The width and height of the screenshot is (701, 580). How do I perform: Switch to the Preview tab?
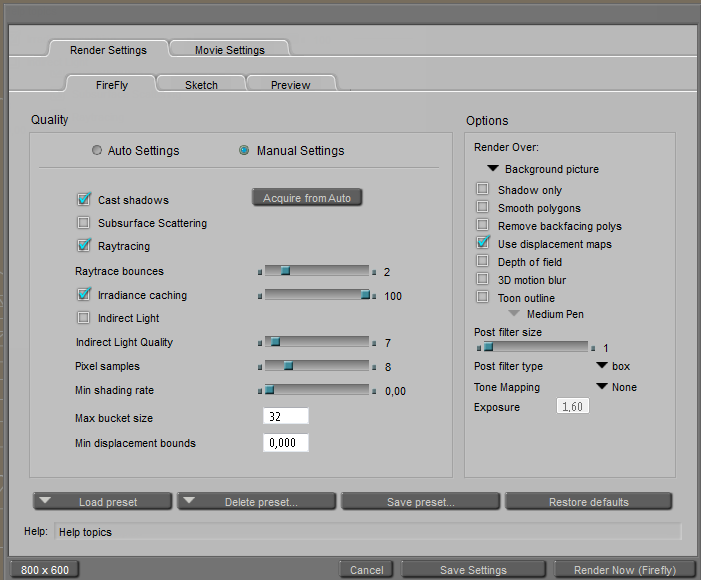[x=290, y=85]
